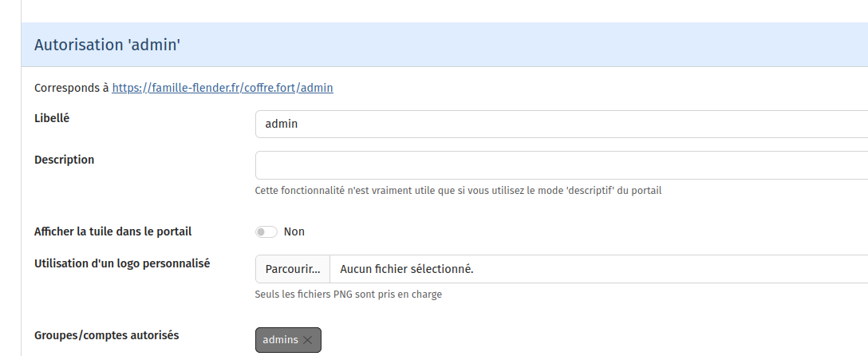The width and height of the screenshot is (868, 356).
Task: Click the 'Non' label beside the switch
Action: 294,232
